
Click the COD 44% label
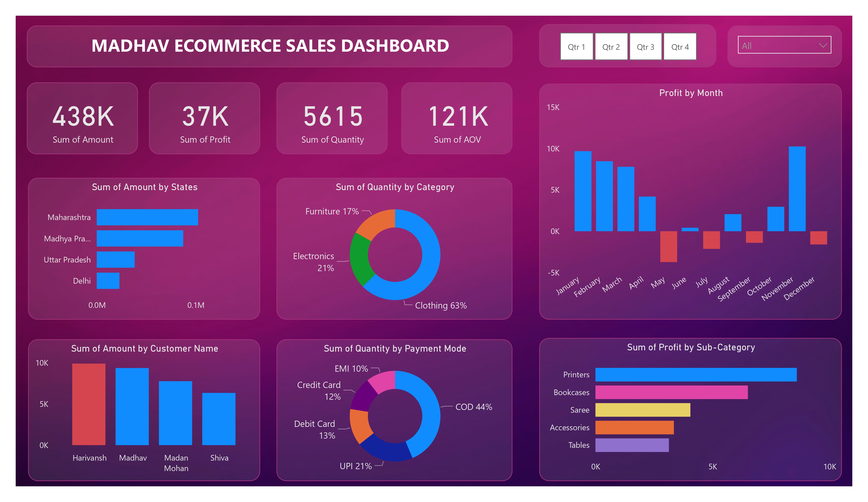474,407
